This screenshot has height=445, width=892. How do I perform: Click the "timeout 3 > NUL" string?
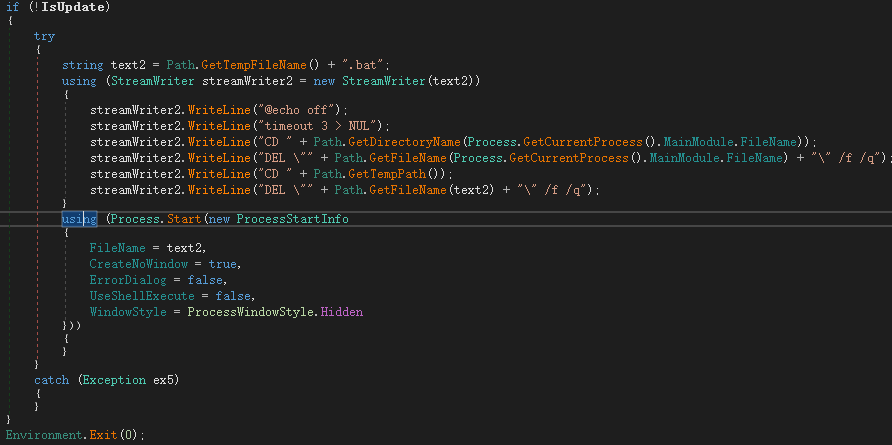coord(318,126)
